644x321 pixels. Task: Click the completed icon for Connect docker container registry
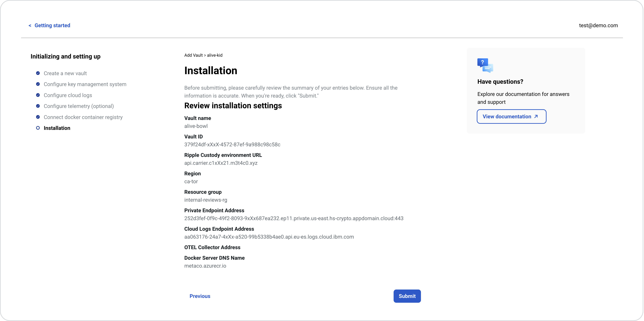click(x=38, y=117)
